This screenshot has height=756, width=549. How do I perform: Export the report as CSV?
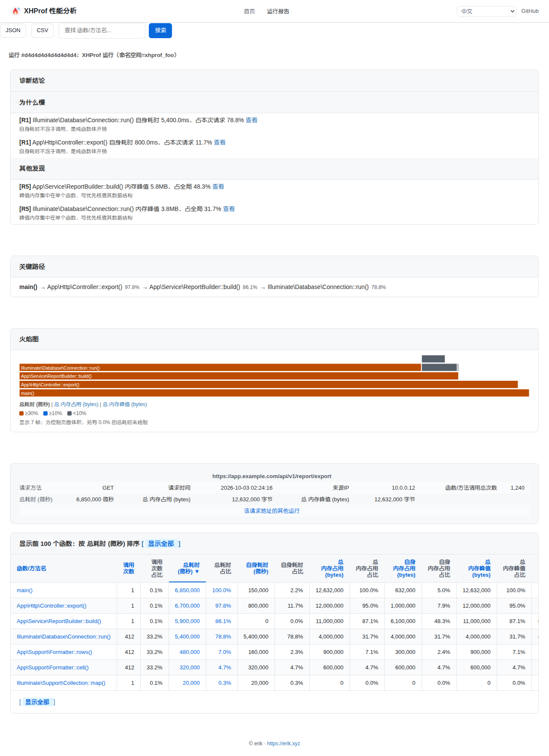pyautogui.click(x=42, y=30)
